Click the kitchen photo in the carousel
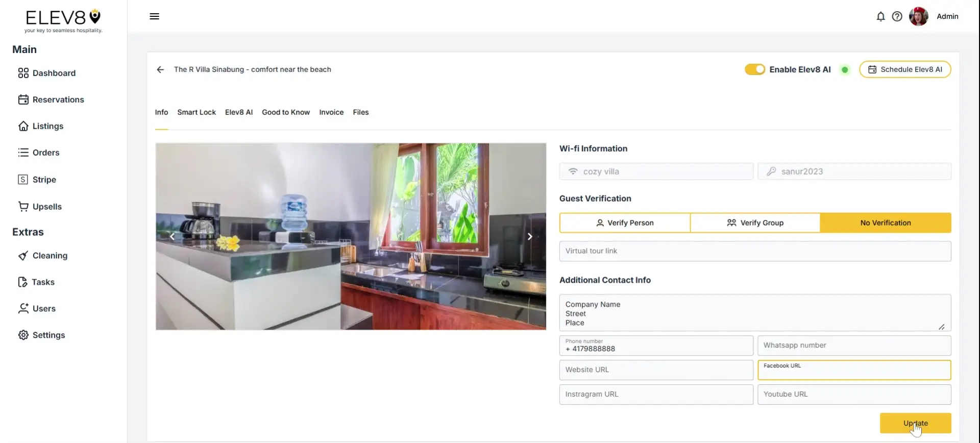Viewport: 980px width, 443px height. click(x=351, y=236)
